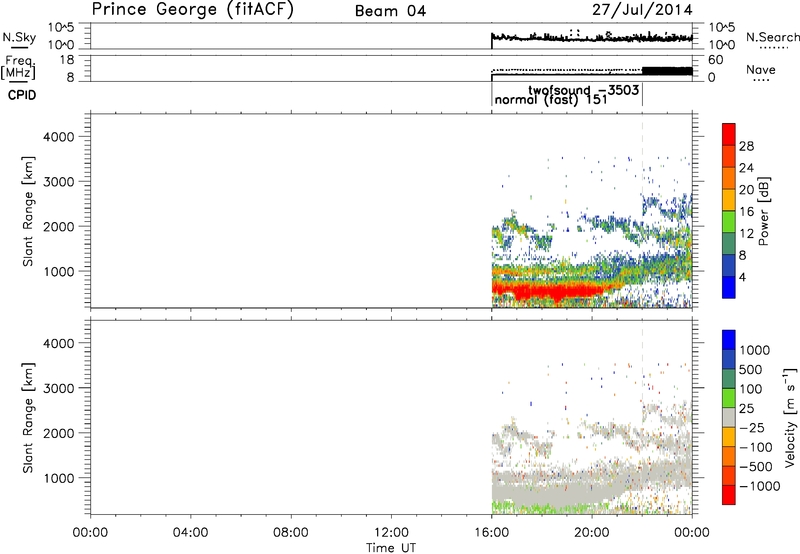Click the red top segment of Power colorbar
Image resolution: width=800 pixels, height=554 pixels.
[729, 134]
